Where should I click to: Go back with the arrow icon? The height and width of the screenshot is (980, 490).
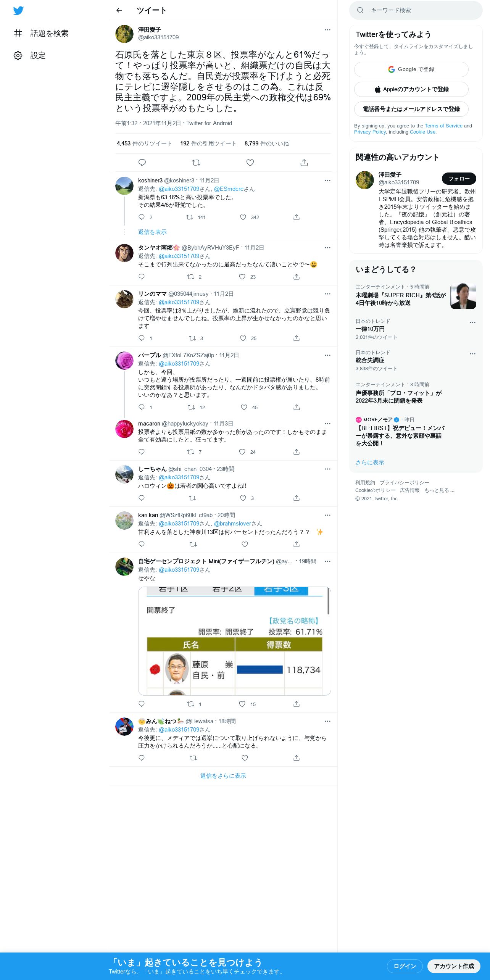pos(119,10)
